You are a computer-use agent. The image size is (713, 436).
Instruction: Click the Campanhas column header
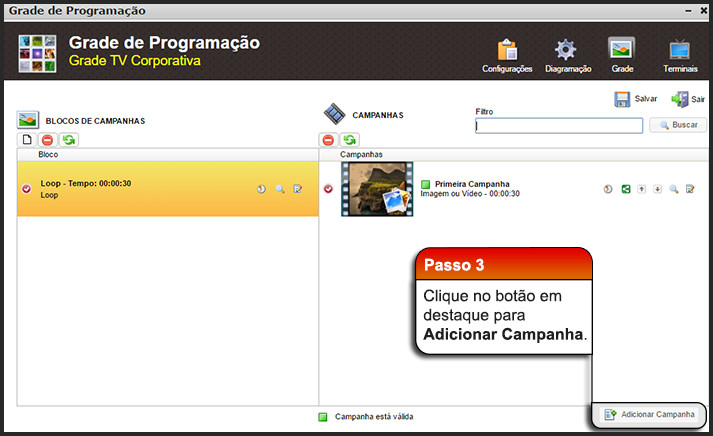tap(361, 155)
